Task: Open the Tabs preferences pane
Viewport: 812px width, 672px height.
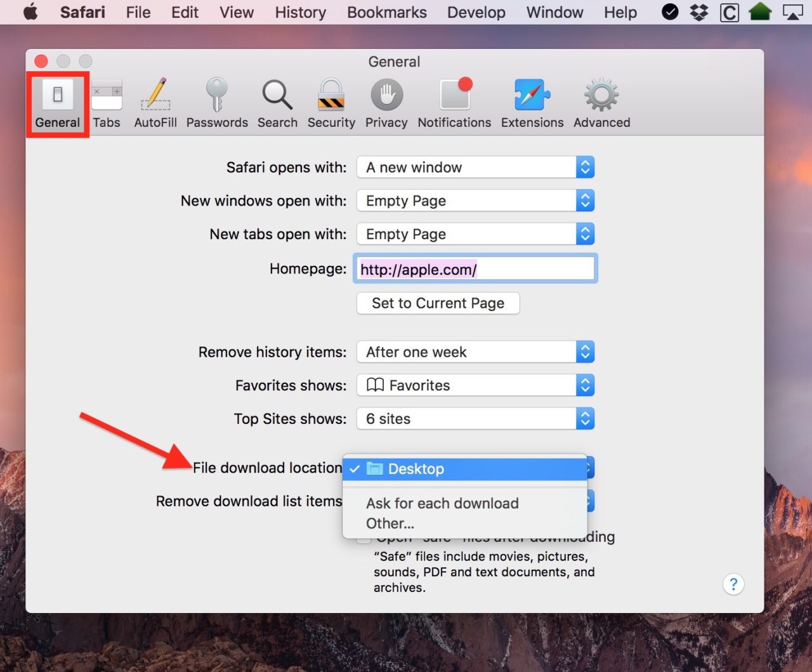Action: tap(106, 104)
